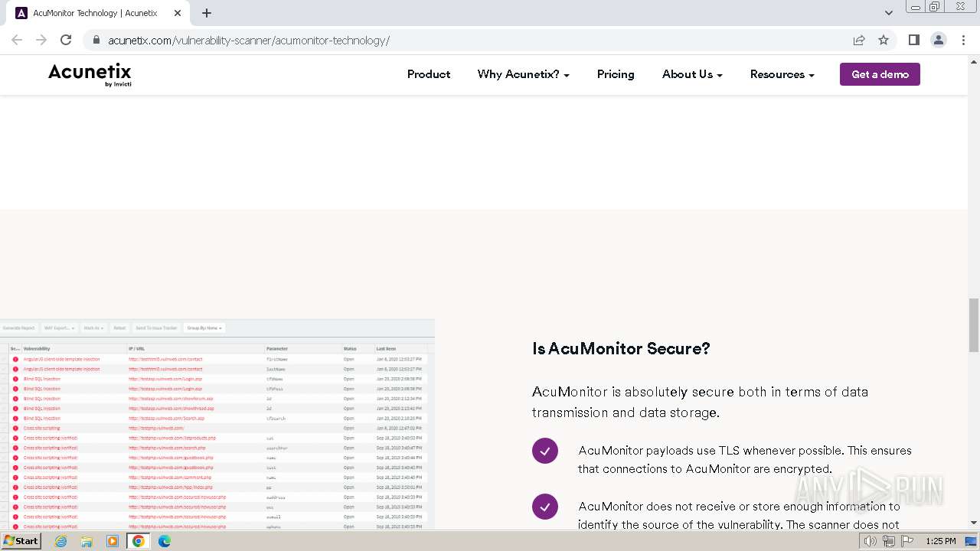The height and width of the screenshot is (551, 980).
Task: Go to the Pricing page
Action: pyautogui.click(x=616, y=74)
